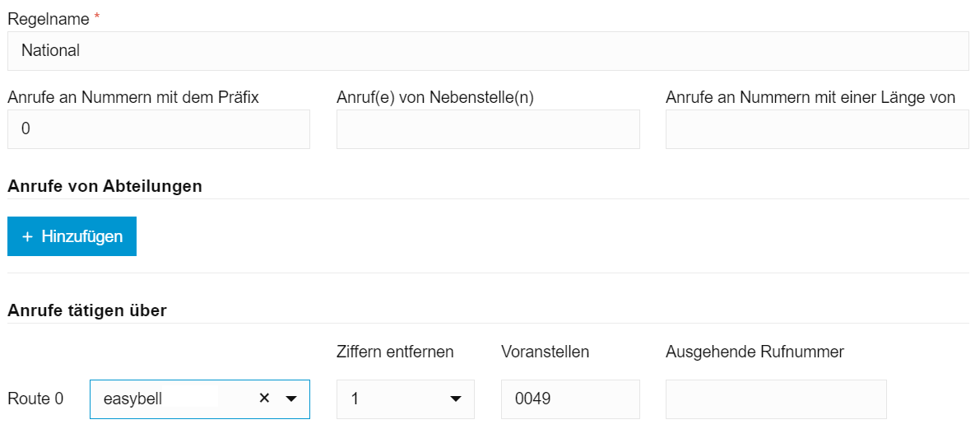Image resolution: width=980 pixels, height=429 pixels.
Task: Click the prefix field containing 0
Action: (159, 129)
